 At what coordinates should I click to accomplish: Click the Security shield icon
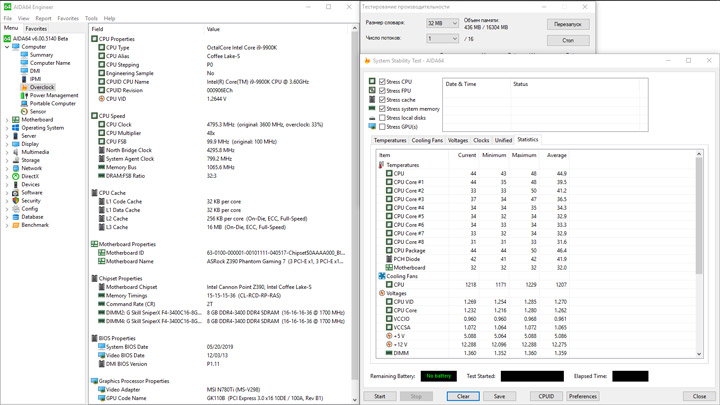(x=16, y=200)
